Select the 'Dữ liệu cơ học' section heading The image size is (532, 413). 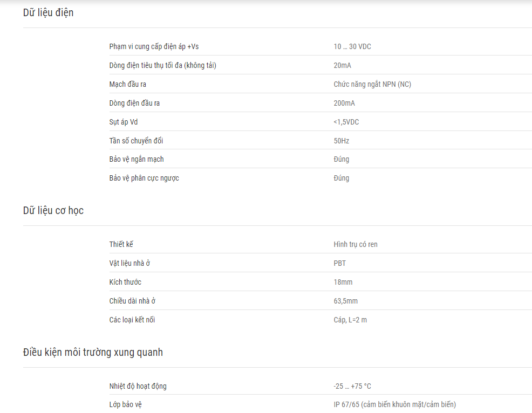point(53,211)
